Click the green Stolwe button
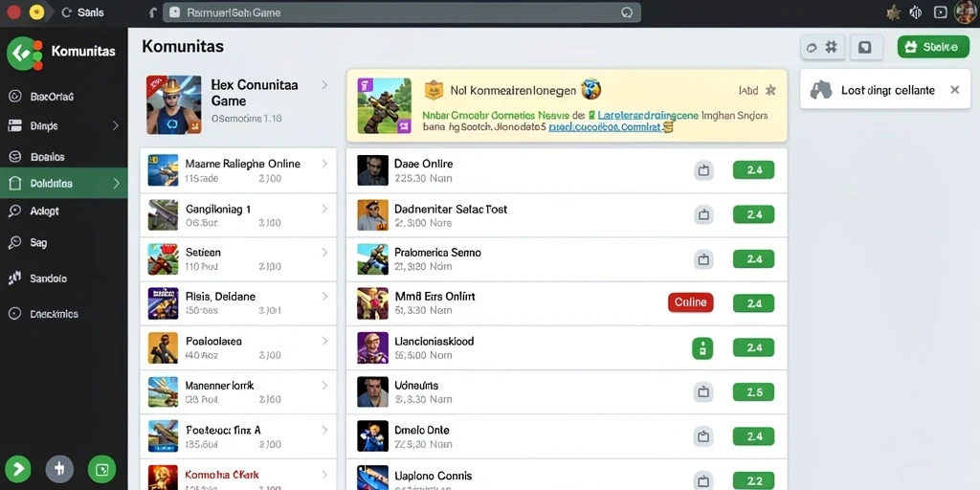The width and height of the screenshot is (980, 490). click(933, 47)
